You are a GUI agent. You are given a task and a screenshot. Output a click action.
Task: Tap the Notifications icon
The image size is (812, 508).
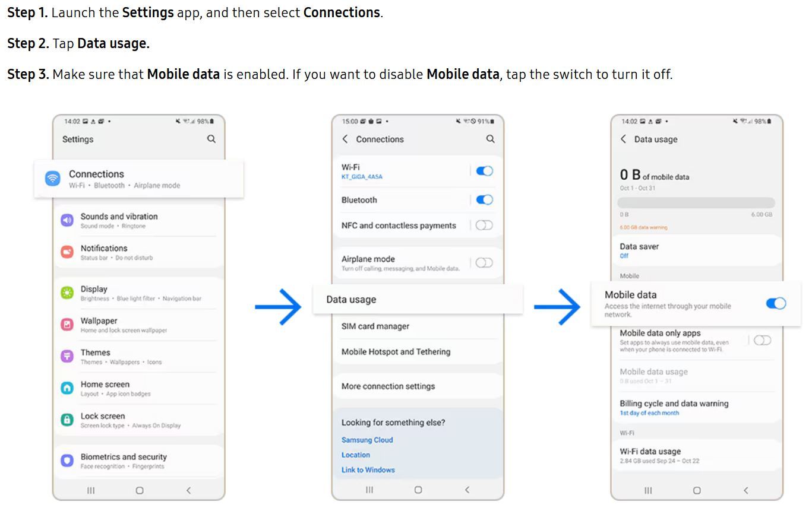[67, 252]
